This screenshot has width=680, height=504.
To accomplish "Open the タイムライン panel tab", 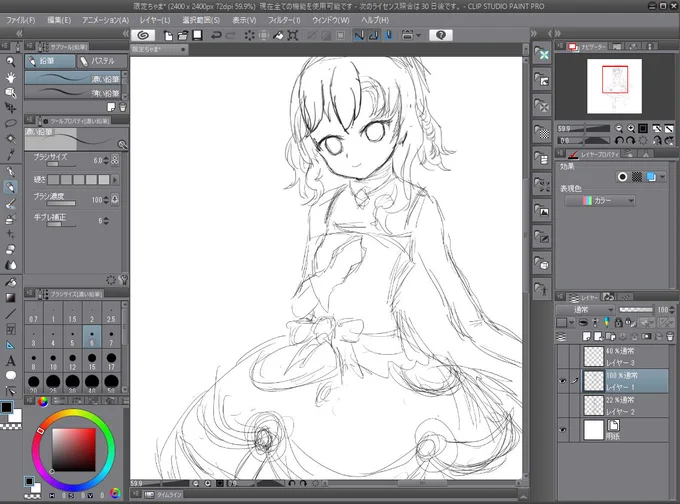I will click(x=164, y=494).
